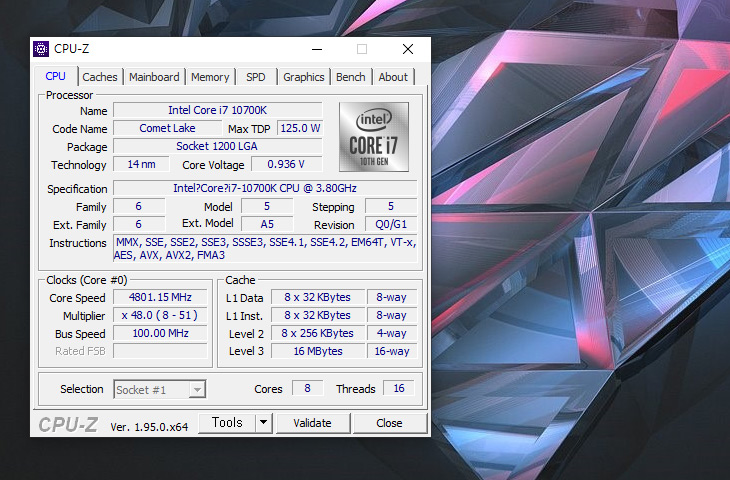Click the Tools button
The image size is (730, 480).
point(227,423)
